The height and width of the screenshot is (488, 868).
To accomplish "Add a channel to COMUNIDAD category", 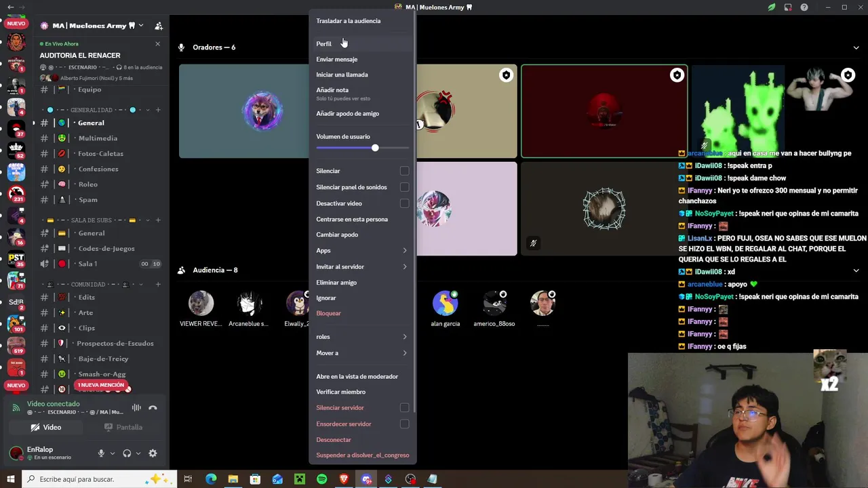I will click(158, 285).
